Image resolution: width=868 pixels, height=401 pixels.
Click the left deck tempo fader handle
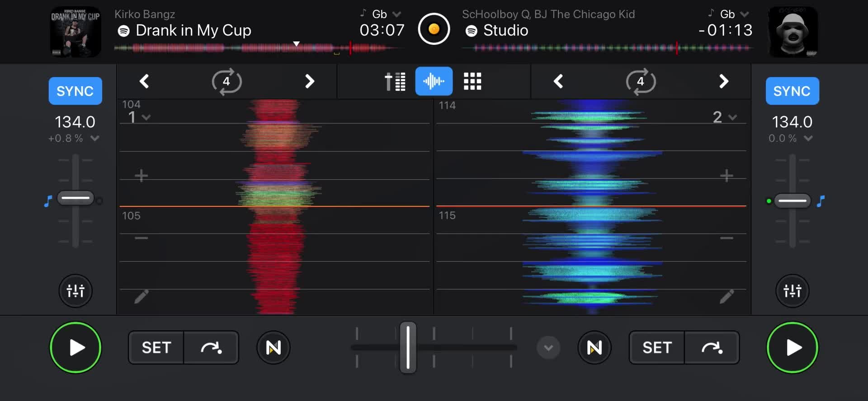pos(75,198)
